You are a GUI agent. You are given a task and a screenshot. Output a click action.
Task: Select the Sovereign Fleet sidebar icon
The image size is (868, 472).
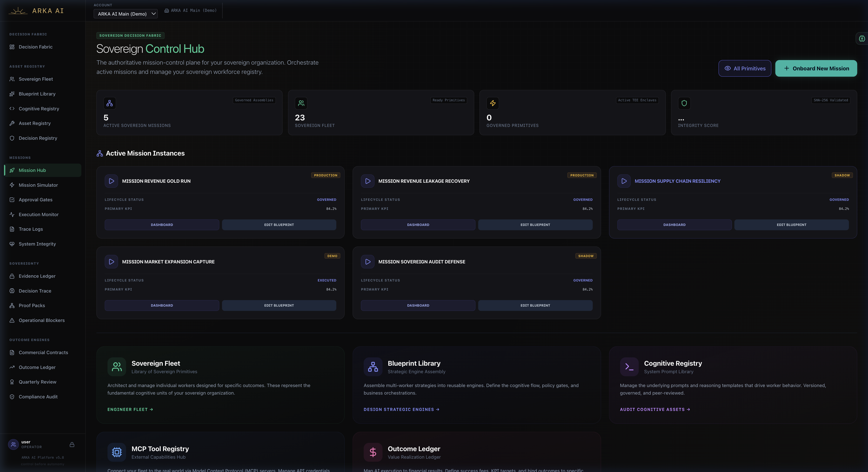(12, 79)
